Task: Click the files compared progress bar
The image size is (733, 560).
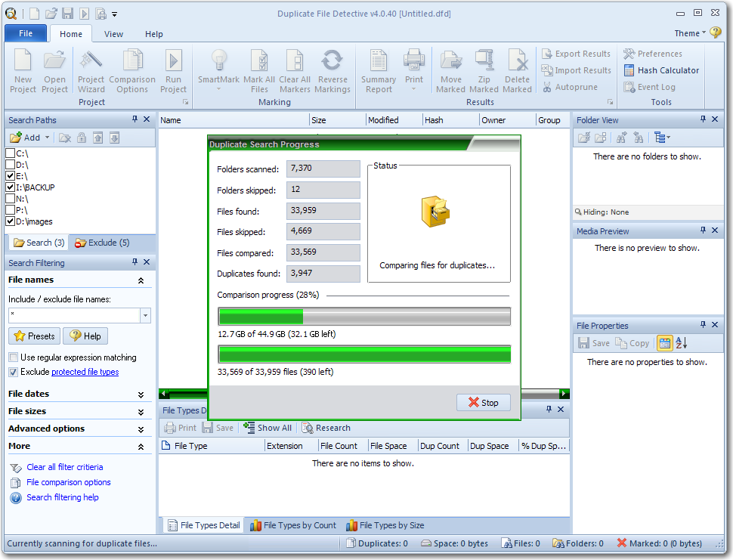Action: [x=364, y=354]
